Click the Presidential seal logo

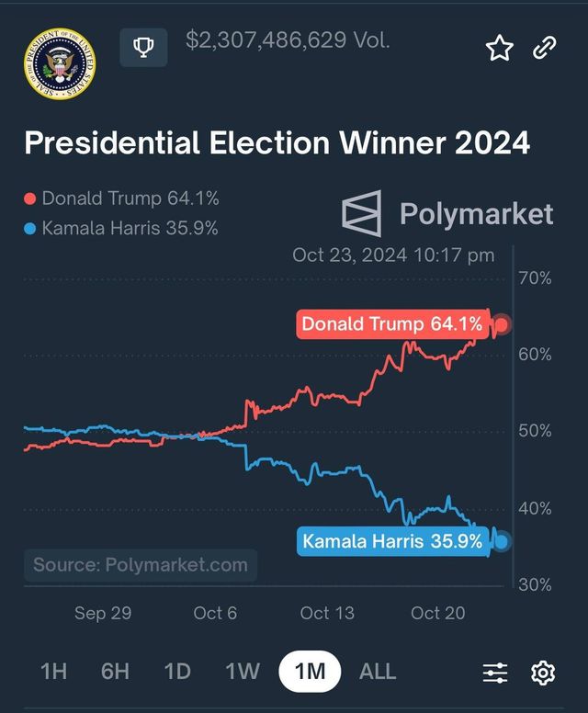click(x=61, y=64)
